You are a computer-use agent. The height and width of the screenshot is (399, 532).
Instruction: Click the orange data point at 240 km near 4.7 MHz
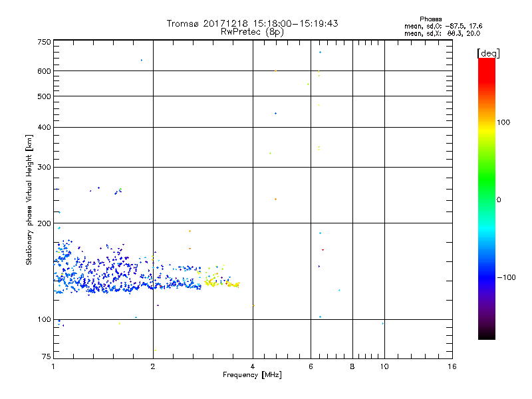click(x=275, y=199)
